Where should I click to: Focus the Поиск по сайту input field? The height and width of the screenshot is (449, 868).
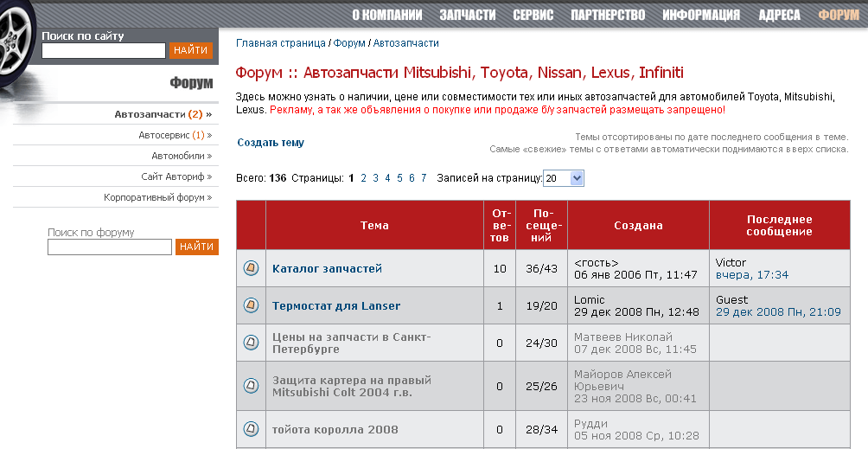point(103,51)
